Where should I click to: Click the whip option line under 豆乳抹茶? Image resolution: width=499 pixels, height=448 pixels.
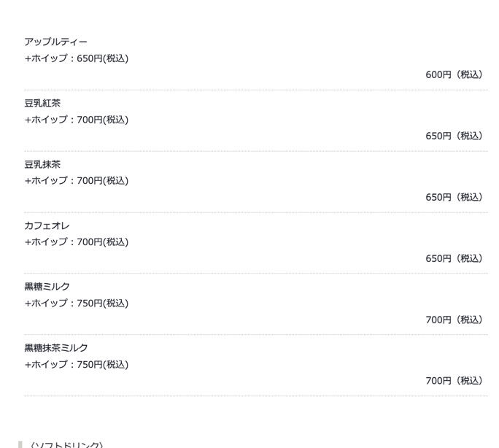point(76,181)
